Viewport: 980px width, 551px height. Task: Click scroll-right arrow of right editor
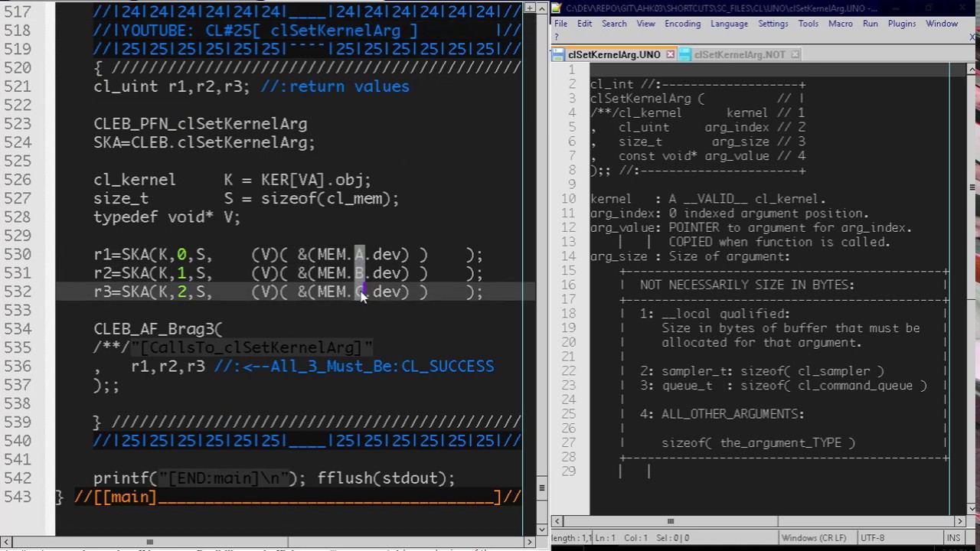(960, 521)
